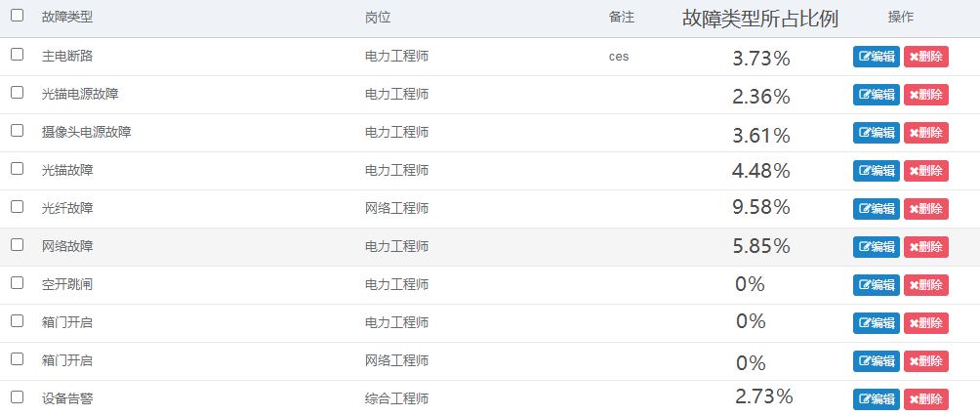
Task: Edit the 光锚电源故障 entry
Action: click(x=876, y=95)
